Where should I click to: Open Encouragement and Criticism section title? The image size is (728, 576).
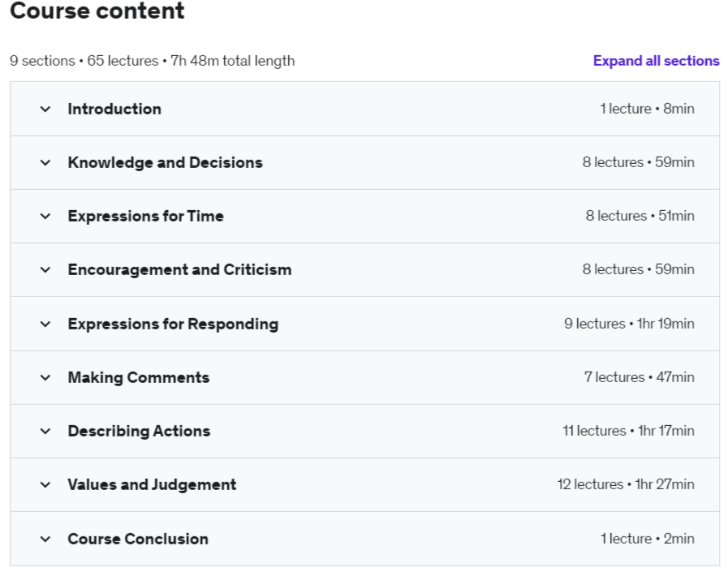pyautogui.click(x=179, y=269)
